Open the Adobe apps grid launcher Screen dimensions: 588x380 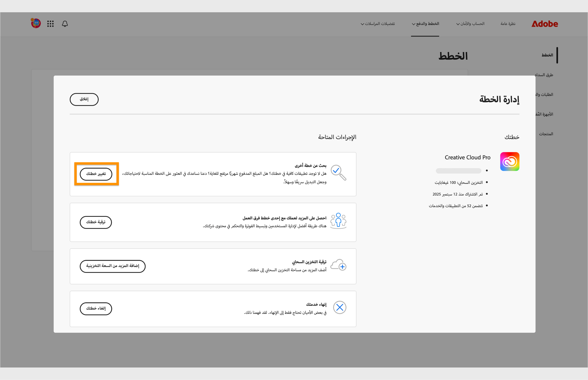50,24
